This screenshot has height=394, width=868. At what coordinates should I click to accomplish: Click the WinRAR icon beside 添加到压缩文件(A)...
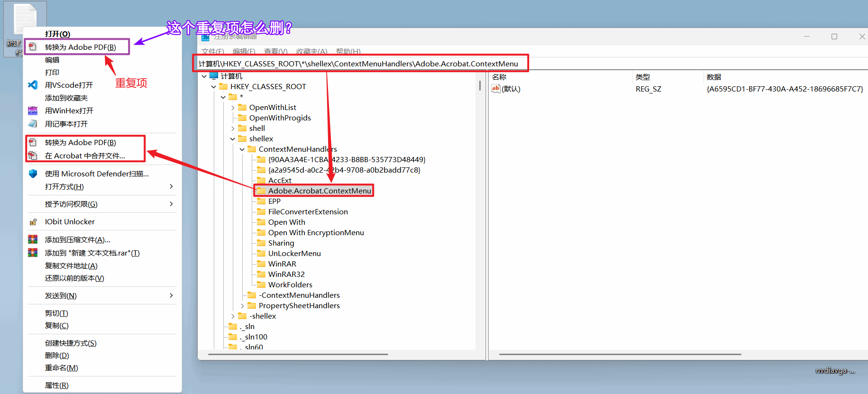click(x=33, y=239)
